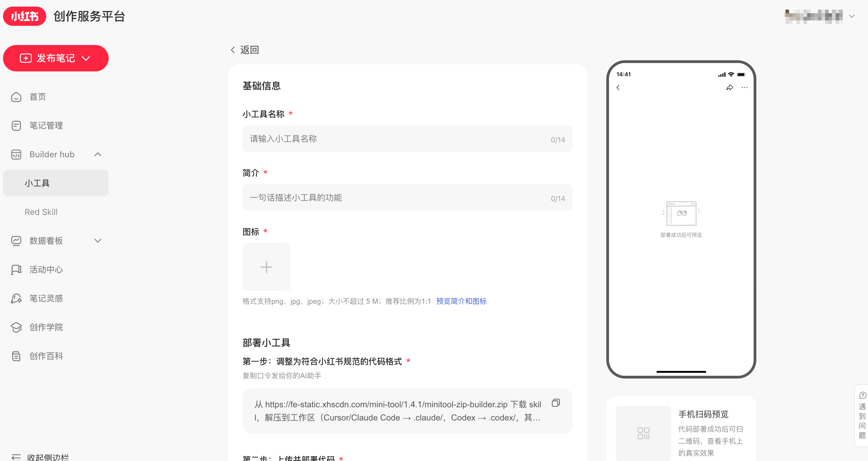Click the back chevron beside 返回

coord(233,50)
